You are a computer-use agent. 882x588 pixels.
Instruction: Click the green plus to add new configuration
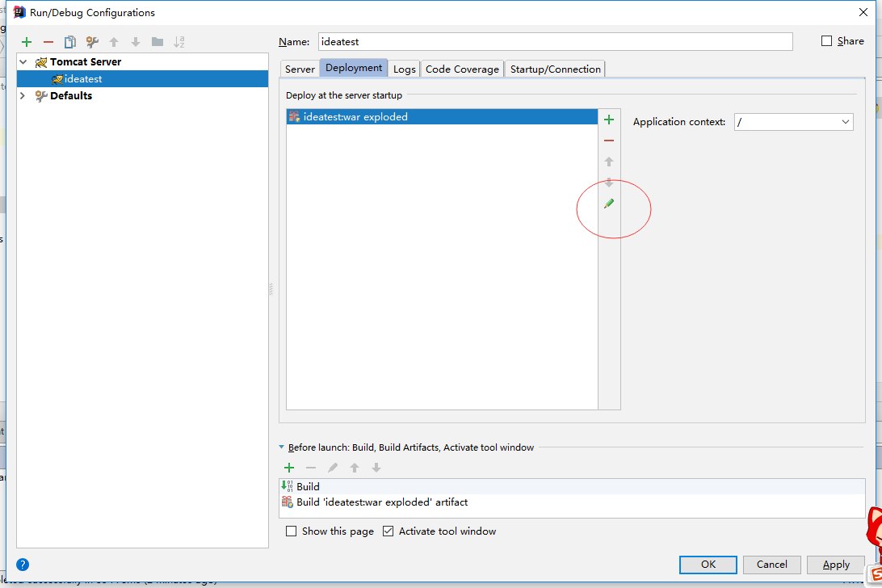(27, 42)
